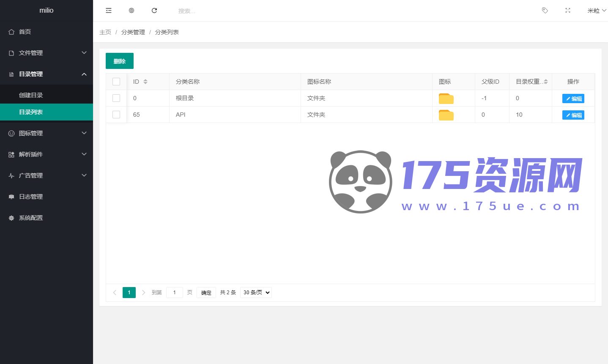Toggle the fullscreen icon
608x364 pixels.
568,11
